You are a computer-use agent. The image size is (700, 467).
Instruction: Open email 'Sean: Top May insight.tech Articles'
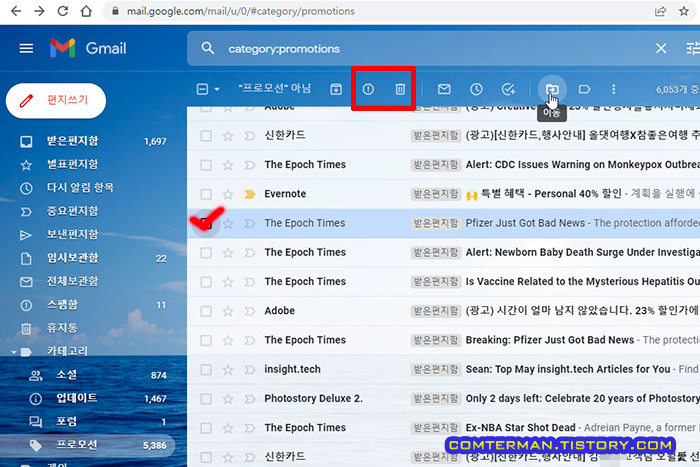[568, 369]
